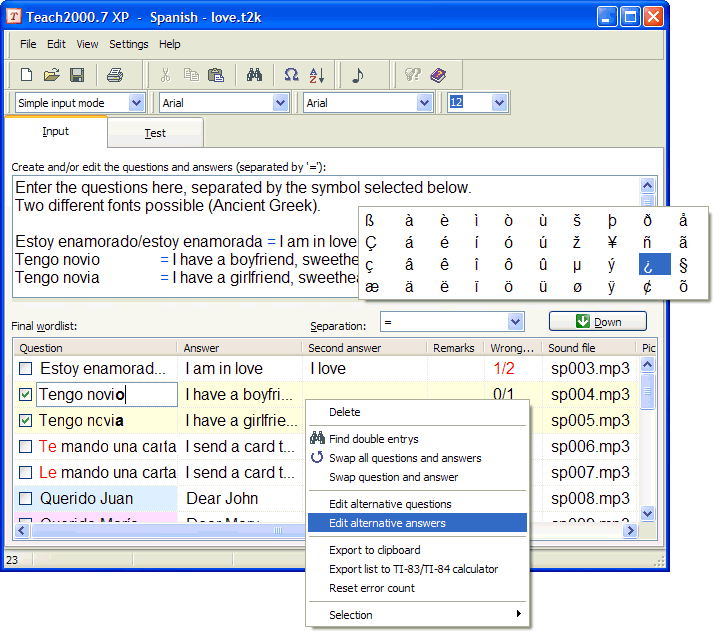This screenshot has width=713, height=631.
Task: Choose Delete from context menu
Action: (417, 412)
